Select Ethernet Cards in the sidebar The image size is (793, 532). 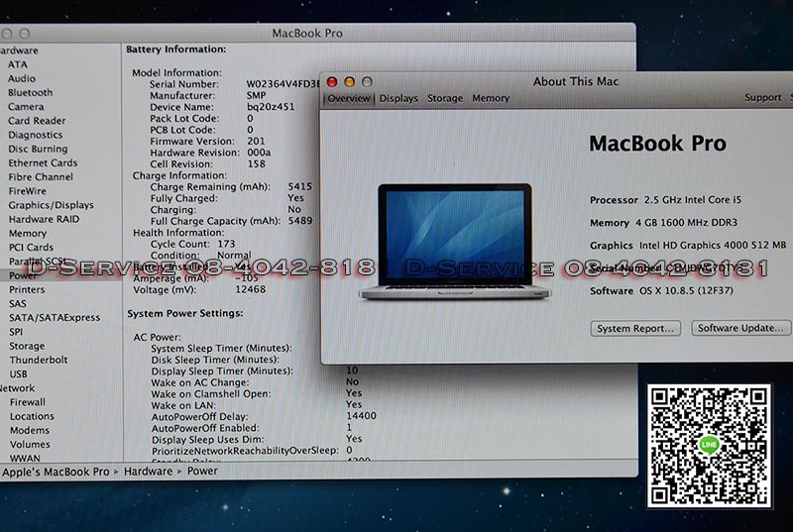pyautogui.click(x=43, y=163)
